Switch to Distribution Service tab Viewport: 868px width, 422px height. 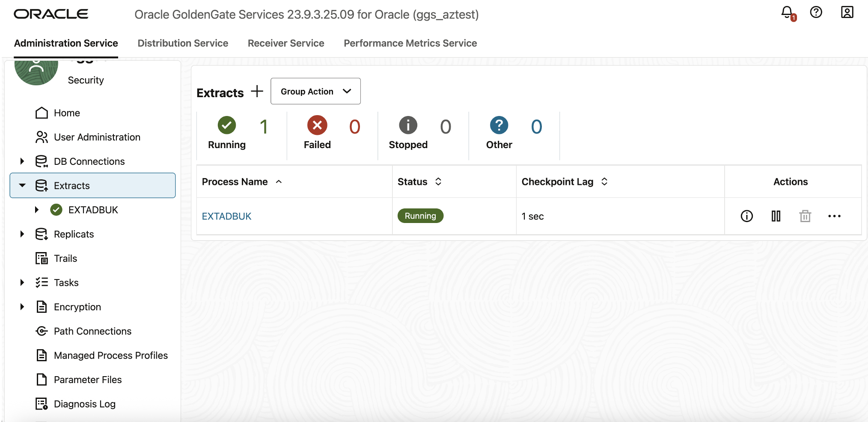[x=183, y=43]
